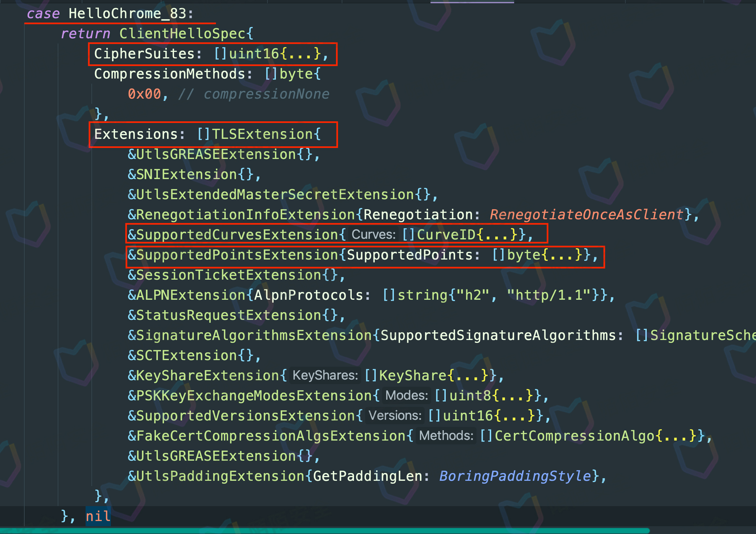756x534 pixels.
Task: Expand folded uint8 Modes block
Action: (x=512, y=396)
